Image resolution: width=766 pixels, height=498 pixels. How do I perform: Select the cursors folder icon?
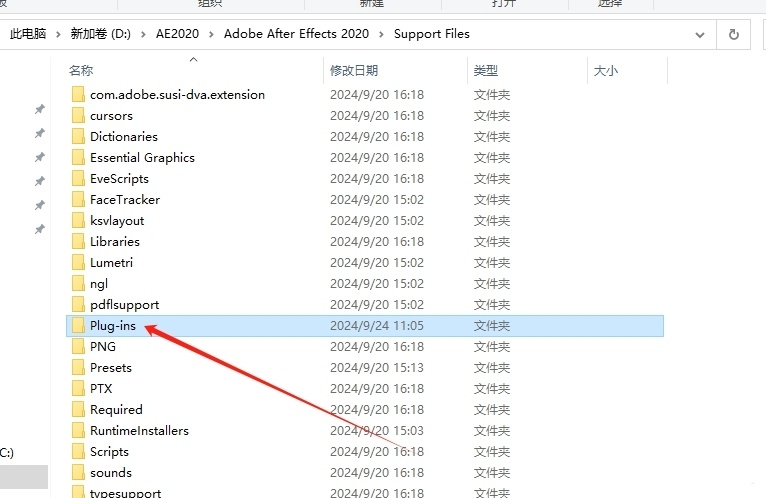(78, 115)
